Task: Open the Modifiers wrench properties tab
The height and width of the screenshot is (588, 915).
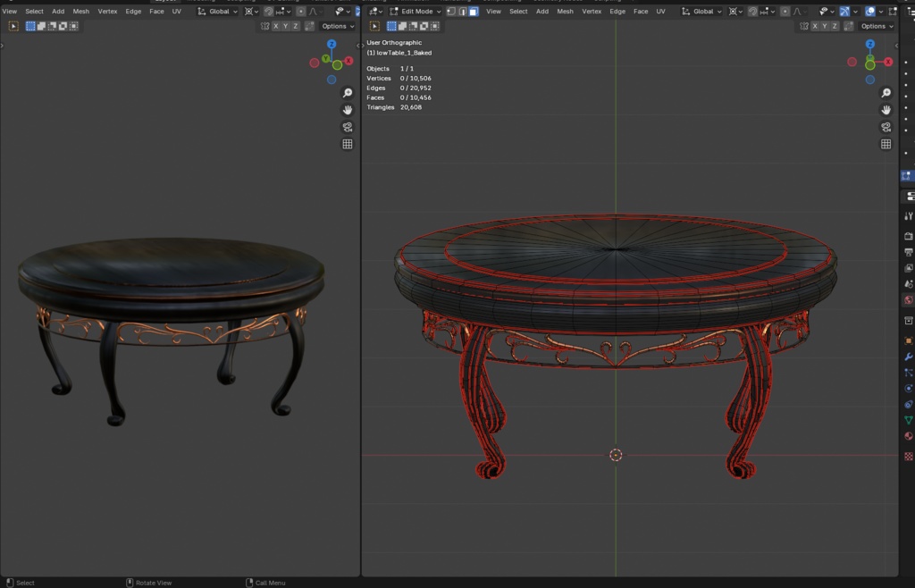Action: [908, 357]
